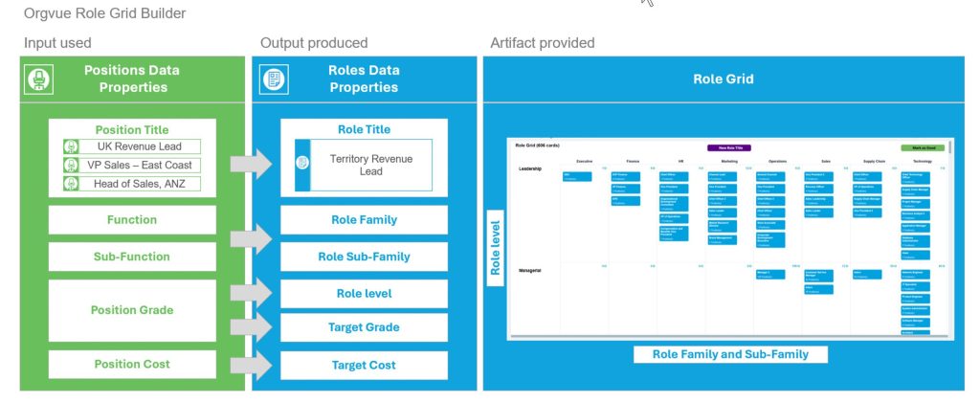The image size is (980, 403).
Task: Click the Function property box
Action: (132, 220)
